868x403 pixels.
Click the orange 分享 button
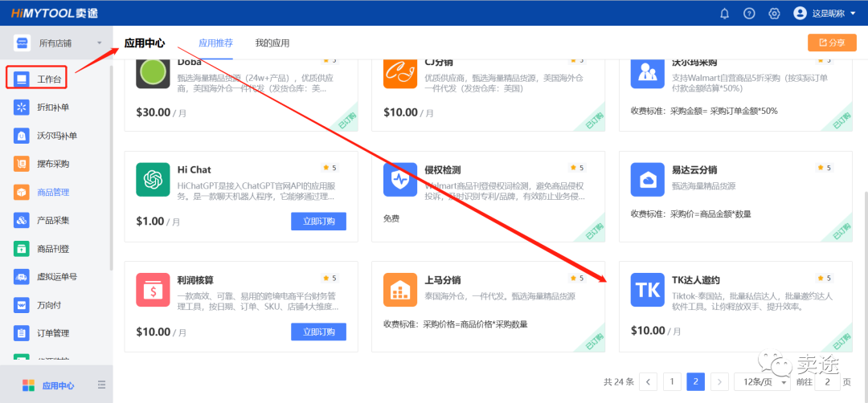(832, 43)
